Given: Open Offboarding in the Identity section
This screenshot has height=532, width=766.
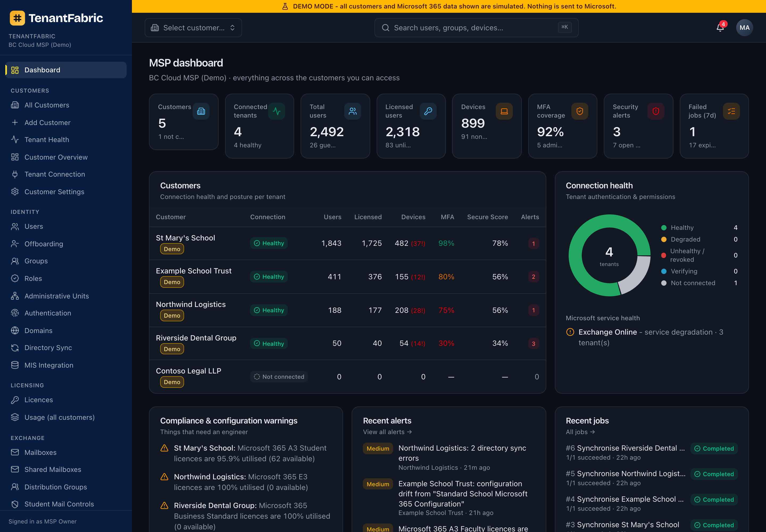Looking at the screenshot, I should pos(66,244).
